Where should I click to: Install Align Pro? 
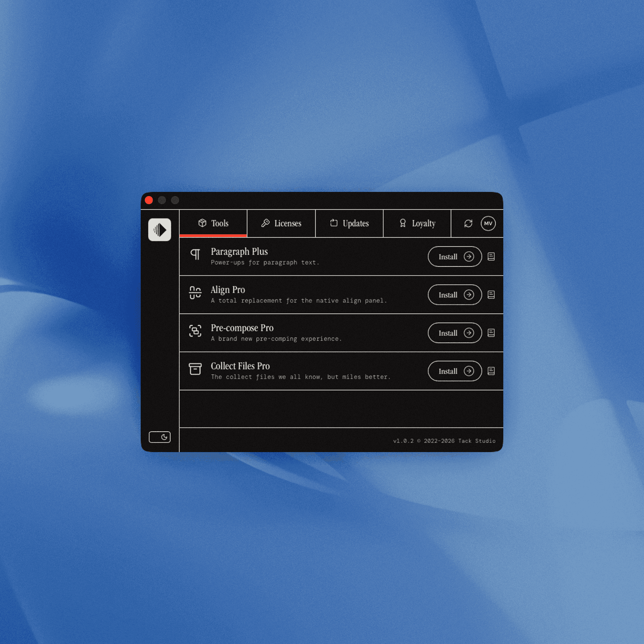pos(455,295)
